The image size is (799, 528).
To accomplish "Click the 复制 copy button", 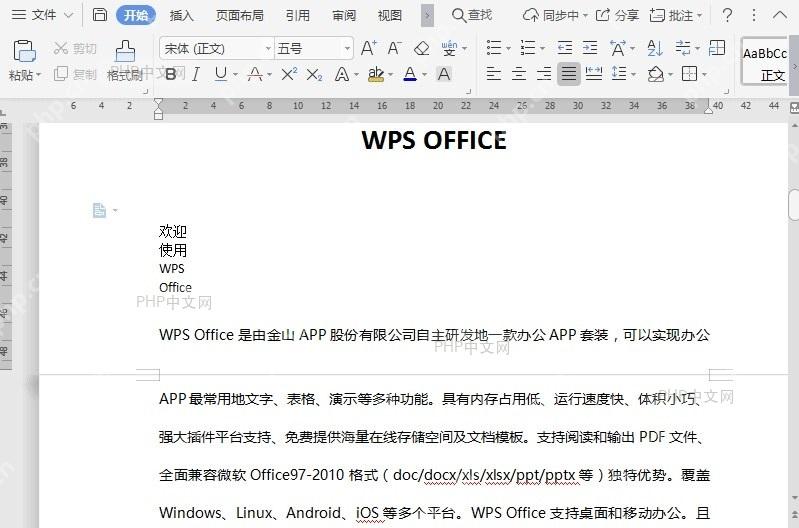I will [75, 74].
